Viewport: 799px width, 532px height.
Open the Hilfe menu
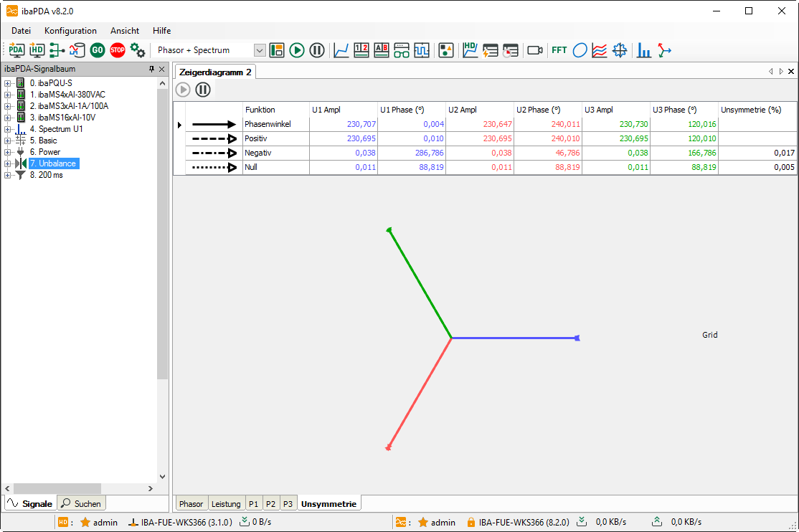161,31
